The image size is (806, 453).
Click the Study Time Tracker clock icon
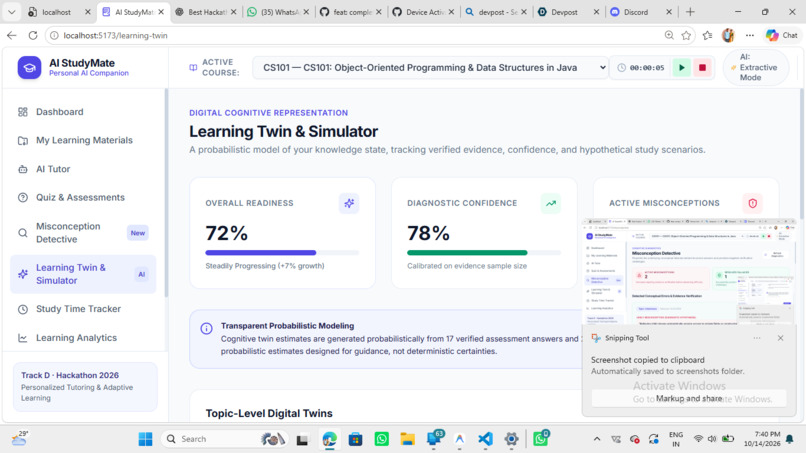tap(23, 310)
